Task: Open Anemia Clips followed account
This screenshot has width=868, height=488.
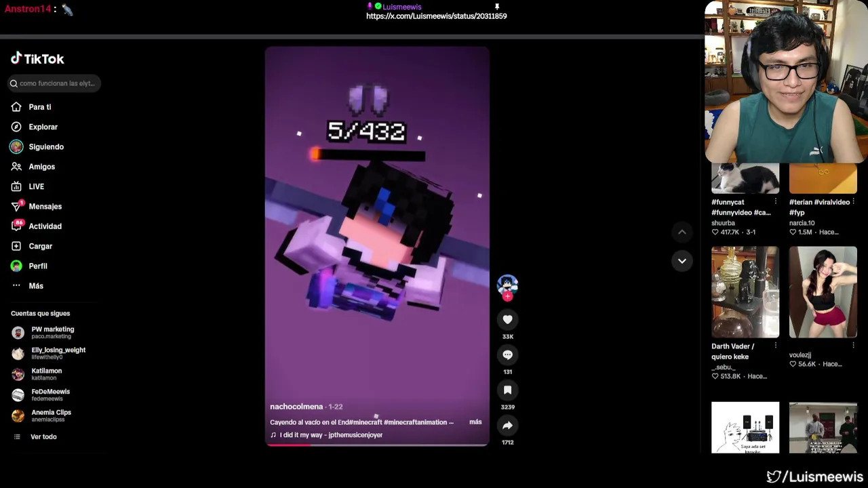Action: 51,415
